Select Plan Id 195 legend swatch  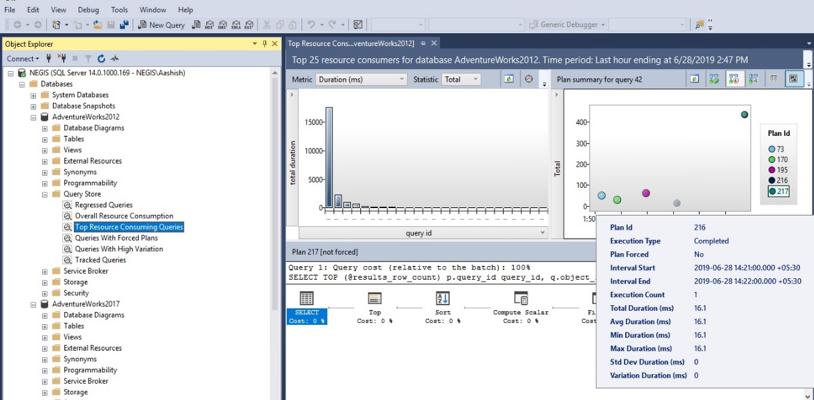(772, 170)
